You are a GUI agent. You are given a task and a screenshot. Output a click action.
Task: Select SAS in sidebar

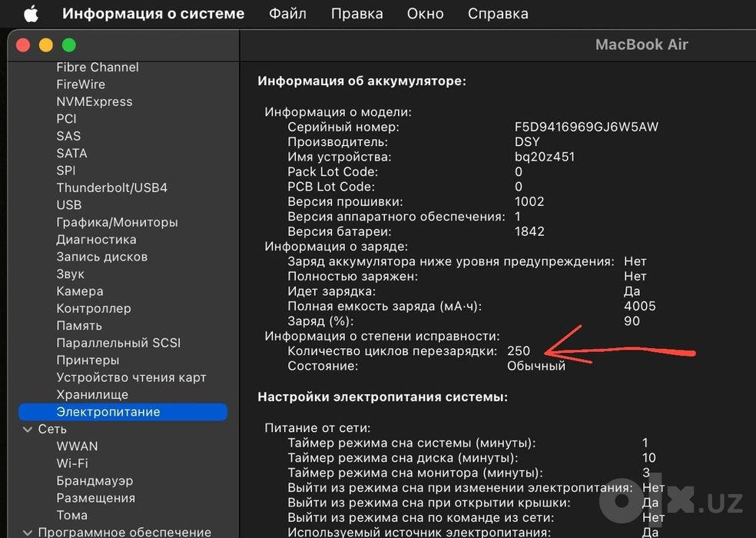[68, 136]
